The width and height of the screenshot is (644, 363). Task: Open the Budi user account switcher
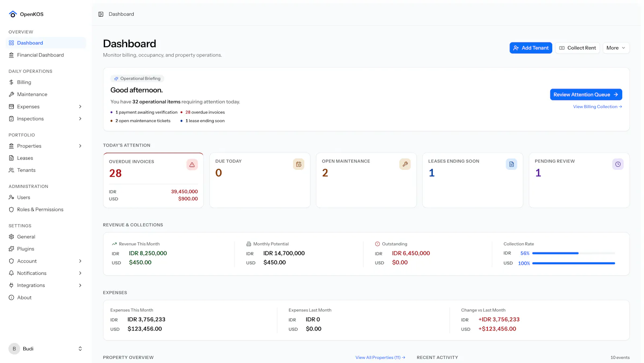pyautogui.click(x=46, y=349)
